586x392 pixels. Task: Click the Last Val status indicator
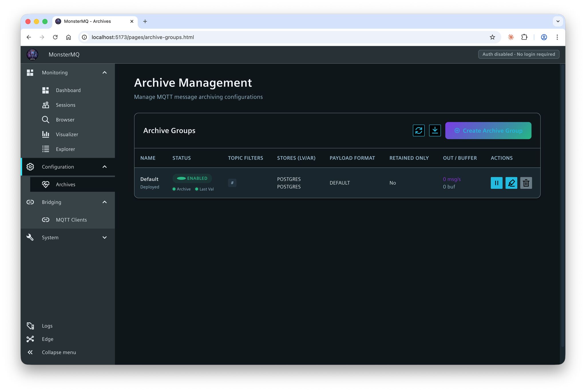pyautogui.click(x=204, y=189)
